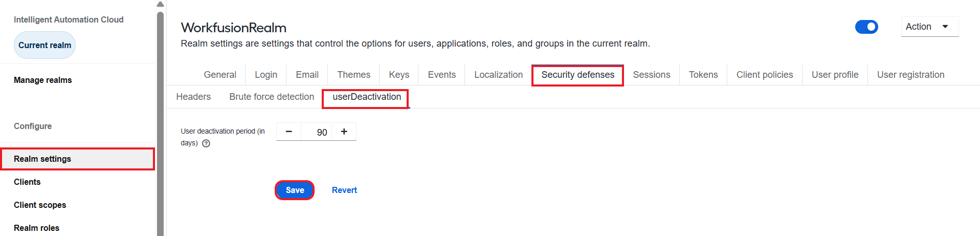Select Realm settings in sidebar
This screenshot has width=980, height=236.
(78, 159)
